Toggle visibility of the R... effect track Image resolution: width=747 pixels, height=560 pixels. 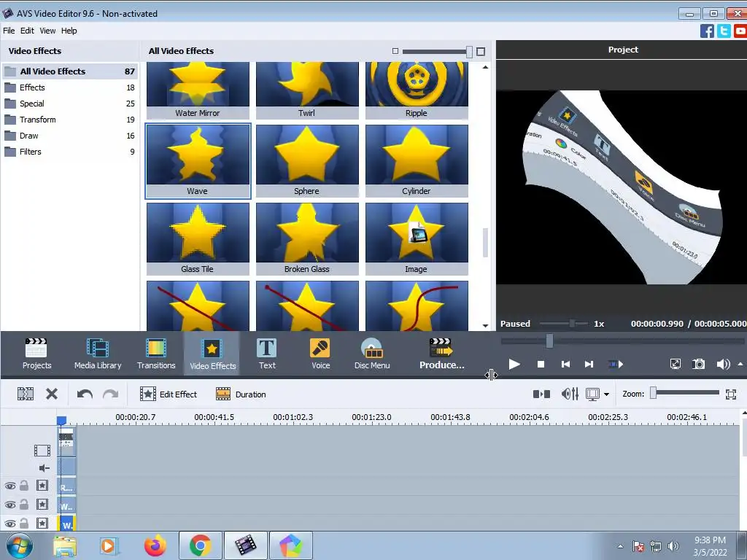(10, 486)
